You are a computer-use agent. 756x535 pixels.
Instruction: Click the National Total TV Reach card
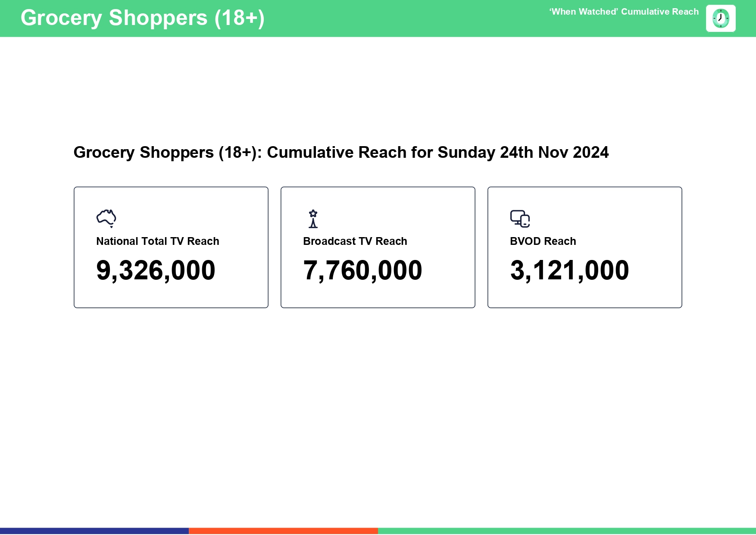click(171, 247)
